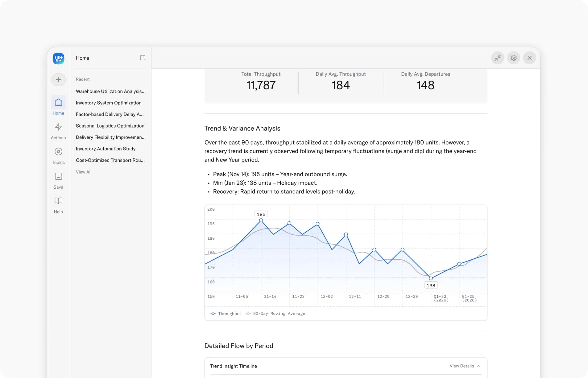Start a new item with plus button

tap(58, 80)
